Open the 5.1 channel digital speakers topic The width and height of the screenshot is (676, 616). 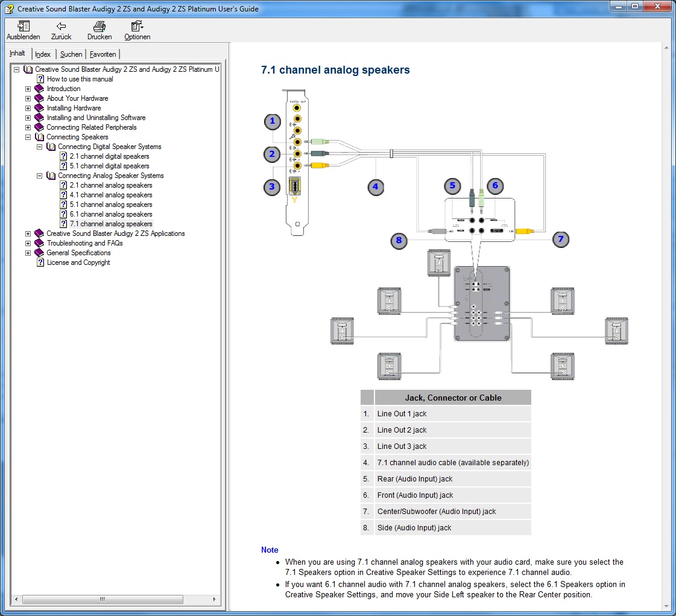point(110,166)
